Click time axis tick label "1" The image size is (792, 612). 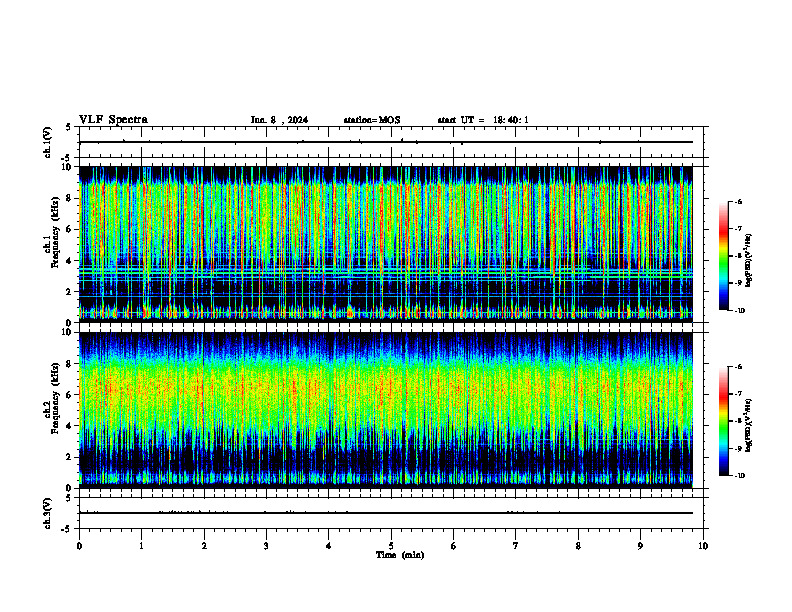click(x=141, y=546)
